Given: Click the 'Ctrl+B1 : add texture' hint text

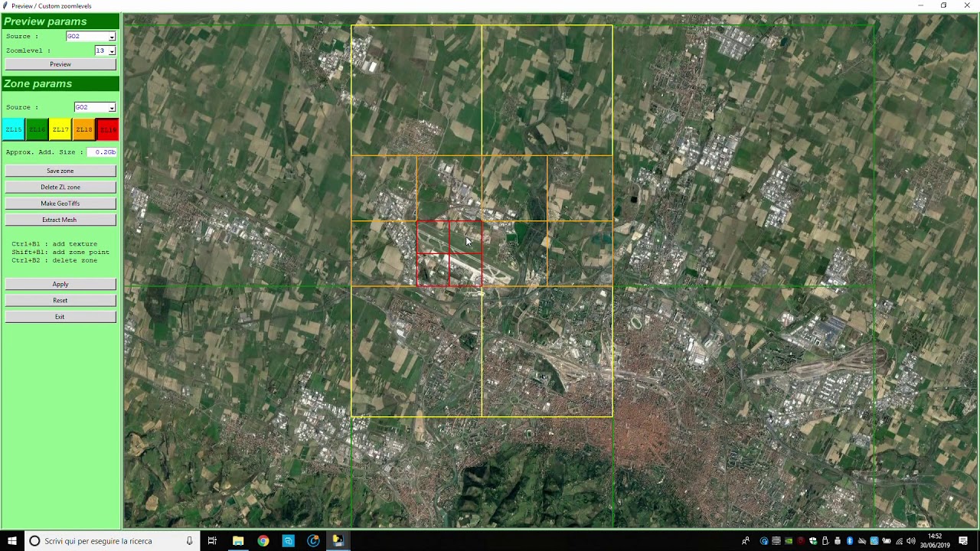Looking at the screenshot, I should coord(54,244).
